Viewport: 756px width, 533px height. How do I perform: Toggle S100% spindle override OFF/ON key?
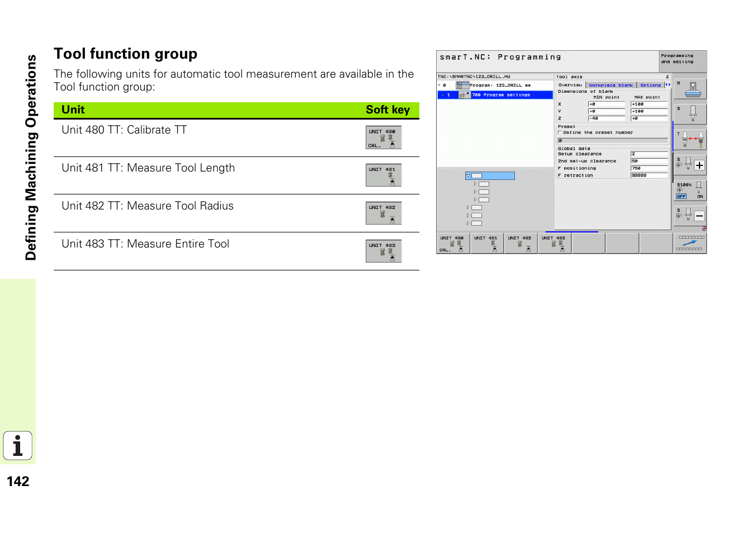690,190
